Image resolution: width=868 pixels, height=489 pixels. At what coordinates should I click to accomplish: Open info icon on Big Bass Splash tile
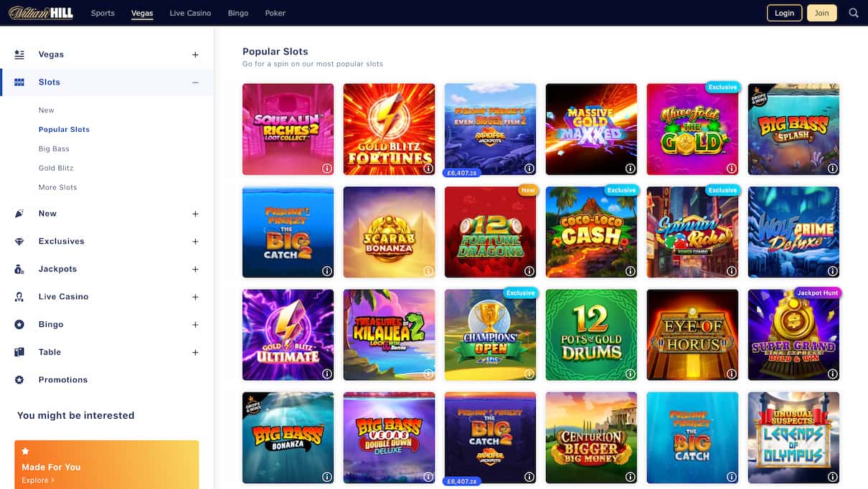833,168
